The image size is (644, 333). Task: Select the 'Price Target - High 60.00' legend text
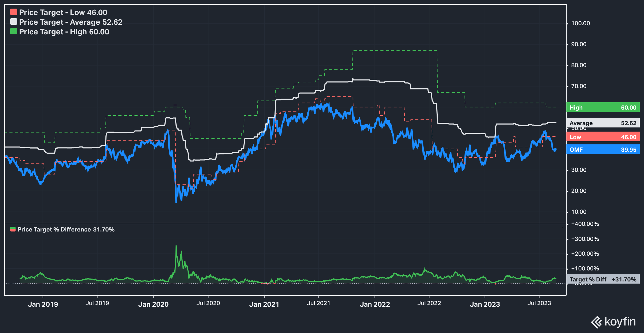[x=64, y=32]
